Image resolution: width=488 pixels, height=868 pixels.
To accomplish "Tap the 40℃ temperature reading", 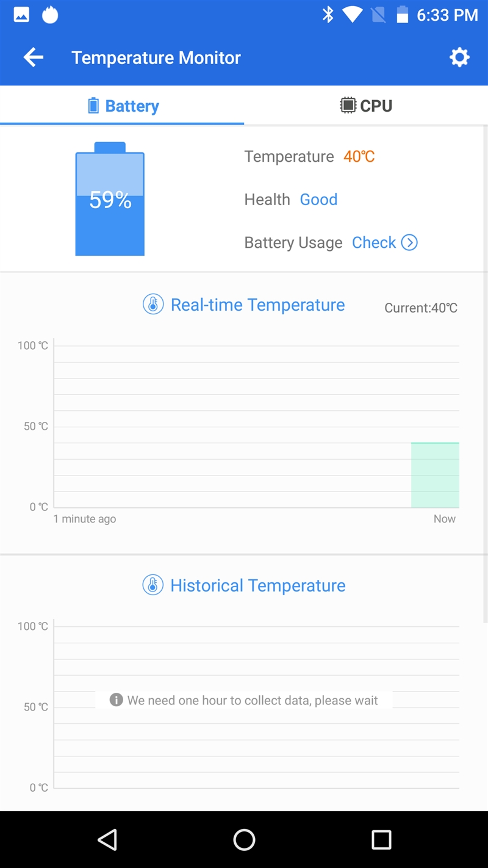I will tap(359, 157).
